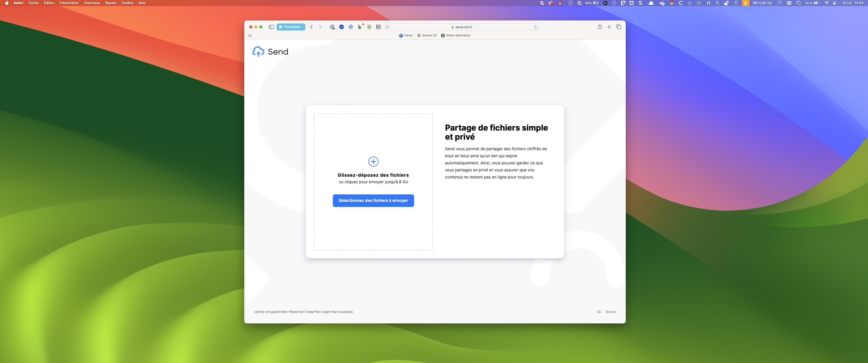Screen dimensions: 868x363
Task: Click the Send wordmark text
Action: [x=278, y=51]
